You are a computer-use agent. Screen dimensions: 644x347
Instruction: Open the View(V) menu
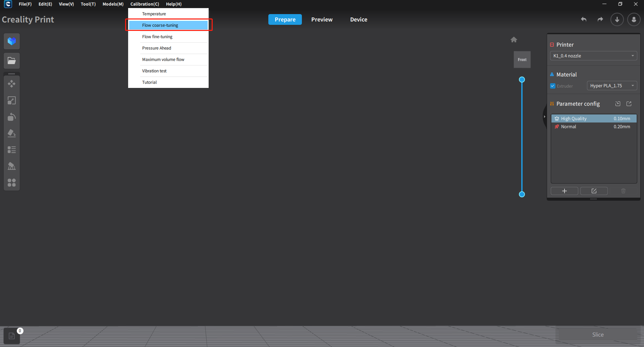66,4
